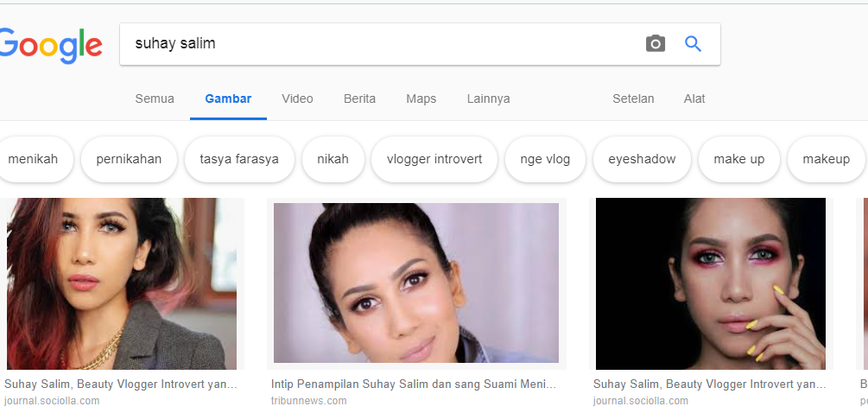Viewport: 868px width, 413px height.
Task: Select the eyeshadow filter chip
Action: (x=642, y=160)
